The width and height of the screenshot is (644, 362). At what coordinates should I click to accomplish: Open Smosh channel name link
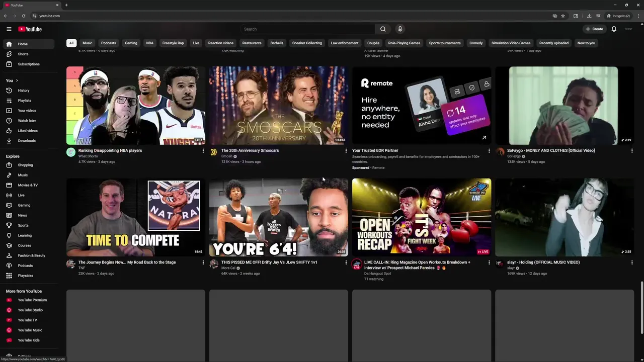tap(227, 156)
